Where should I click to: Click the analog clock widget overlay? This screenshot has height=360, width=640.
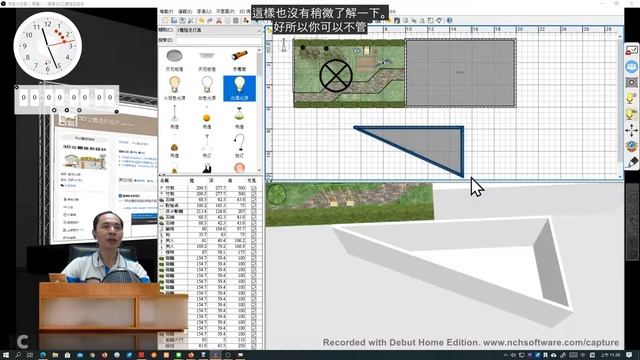[48, 46]
